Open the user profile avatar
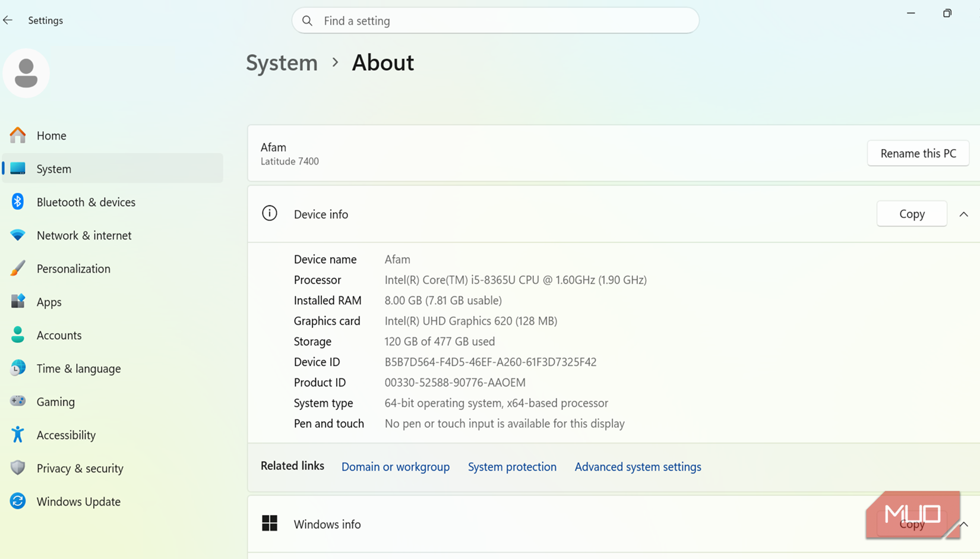Screen dimensions: 980x559 click(26, 73)
